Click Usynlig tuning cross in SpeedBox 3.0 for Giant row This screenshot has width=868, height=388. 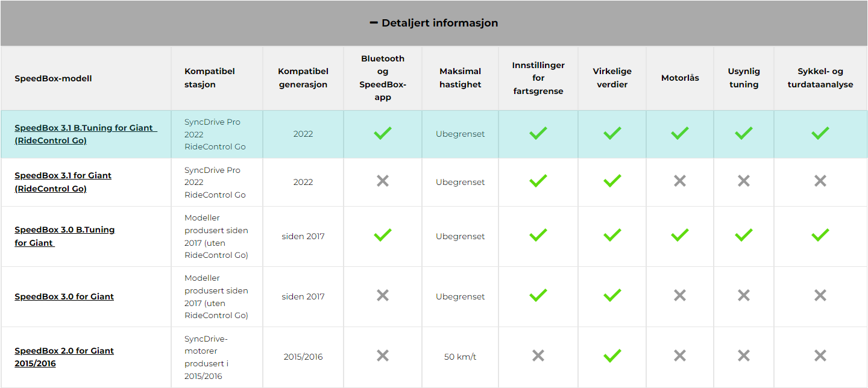pyautogui.click(x=744, y=295)
